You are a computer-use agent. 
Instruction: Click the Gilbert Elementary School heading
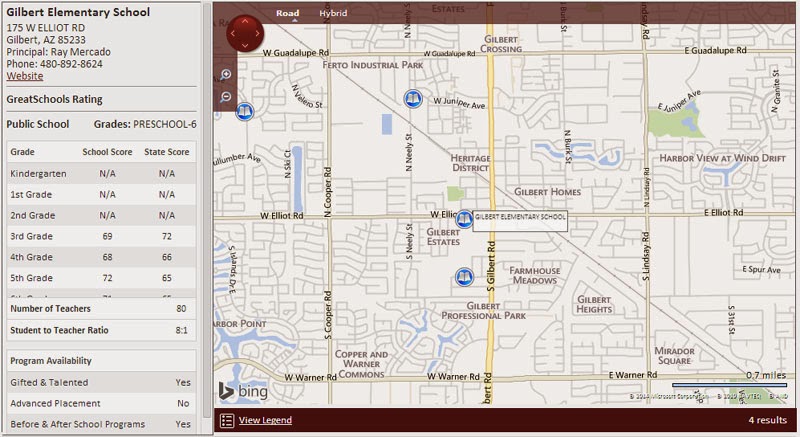(78, 12)
